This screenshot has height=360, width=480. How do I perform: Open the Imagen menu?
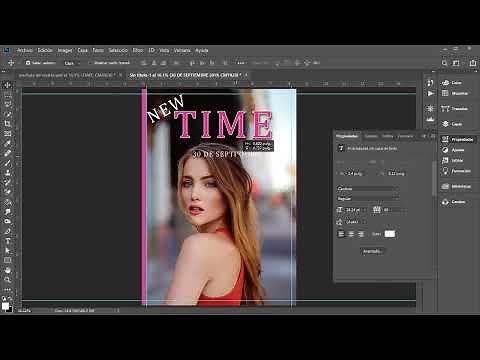[x=65, y=50]
